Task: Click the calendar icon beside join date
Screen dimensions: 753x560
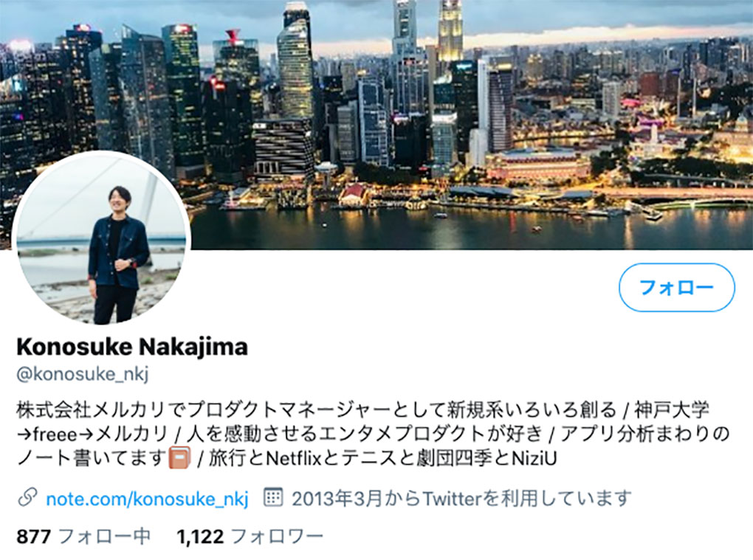Action: 272,497
